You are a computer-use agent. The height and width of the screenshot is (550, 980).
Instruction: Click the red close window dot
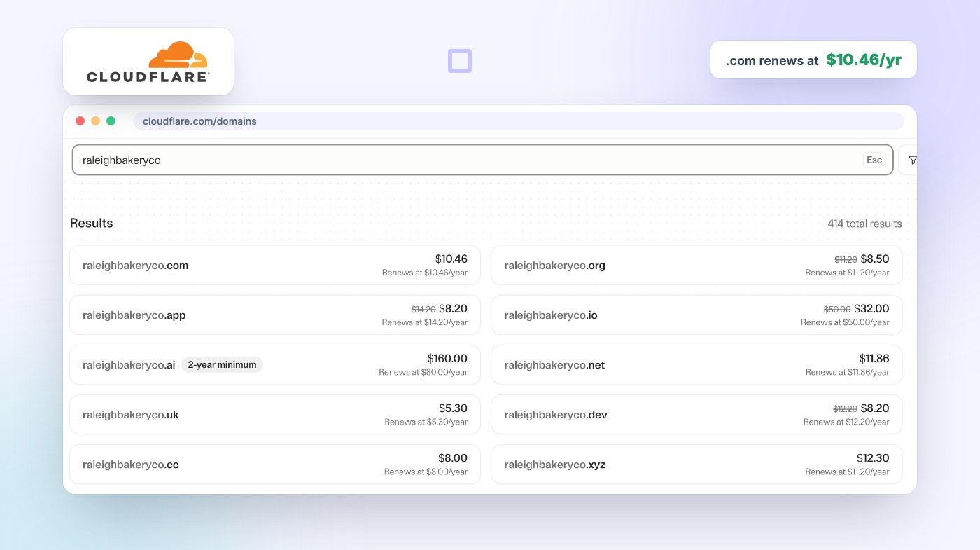pos(80,121)
